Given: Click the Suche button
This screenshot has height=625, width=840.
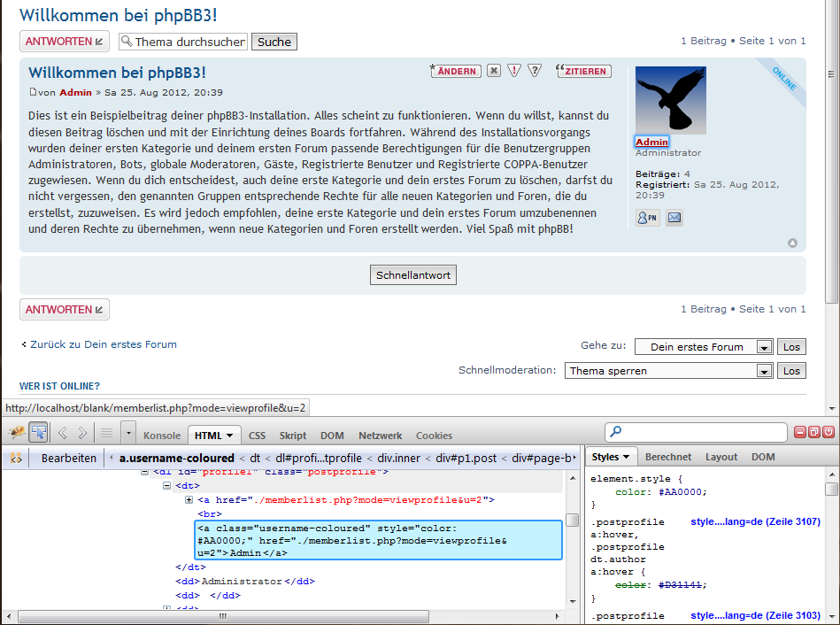Looking at the screenshot, I should 274,42.
